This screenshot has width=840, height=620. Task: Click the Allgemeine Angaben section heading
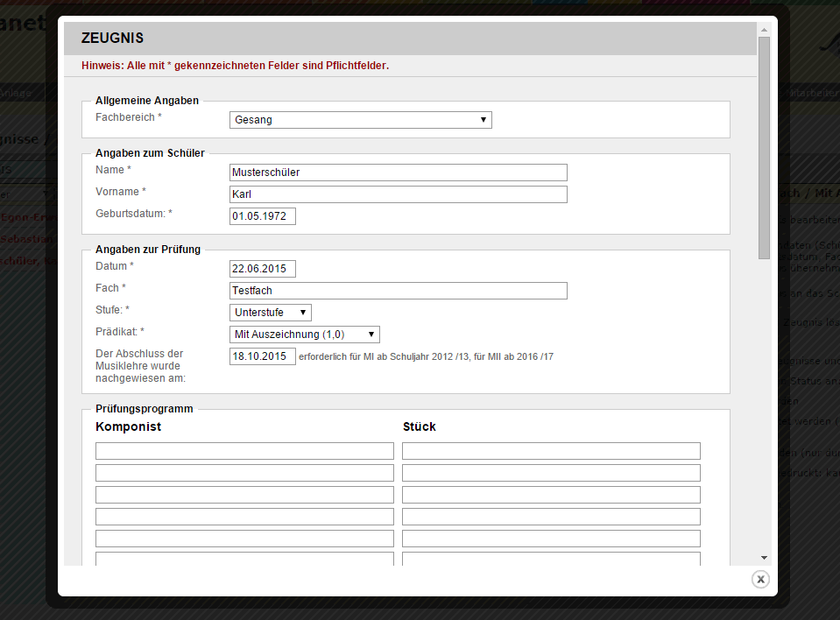(x=147, y=101)
